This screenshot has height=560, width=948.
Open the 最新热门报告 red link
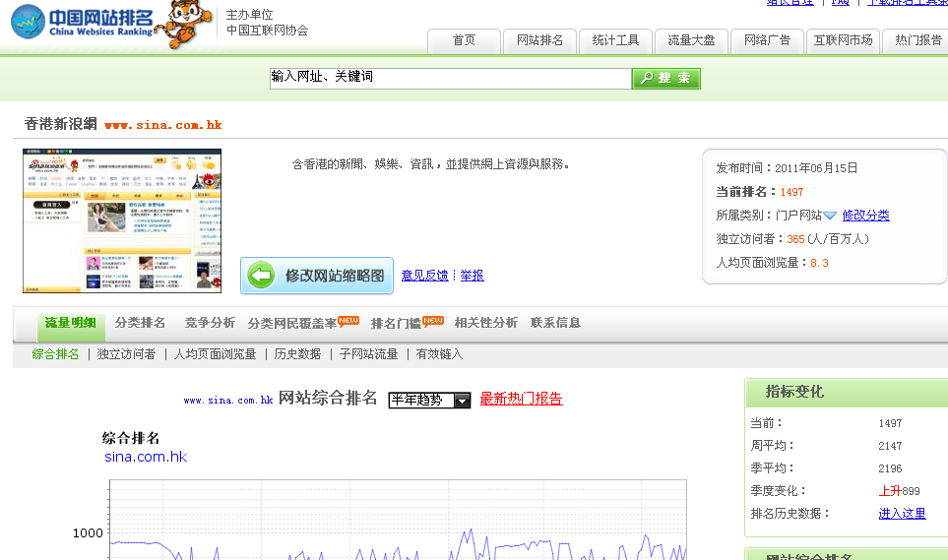(521, 400)
